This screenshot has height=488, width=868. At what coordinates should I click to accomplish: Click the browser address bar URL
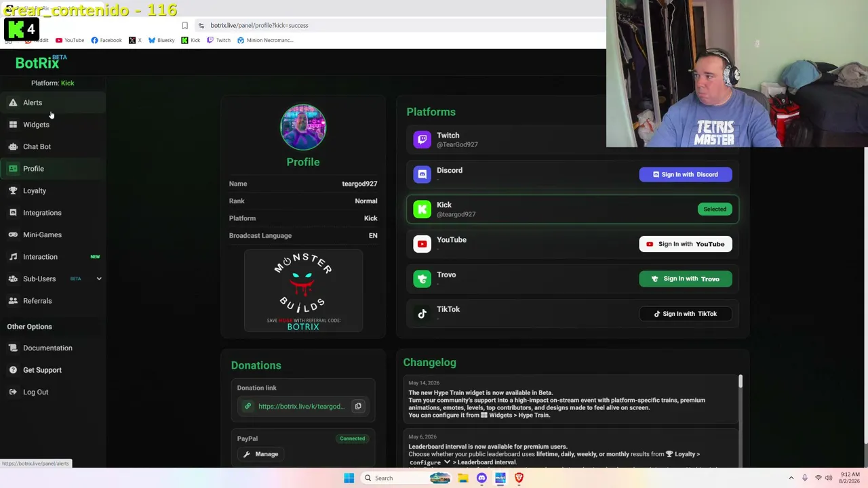pyautogui.click(x=259, y=25)
